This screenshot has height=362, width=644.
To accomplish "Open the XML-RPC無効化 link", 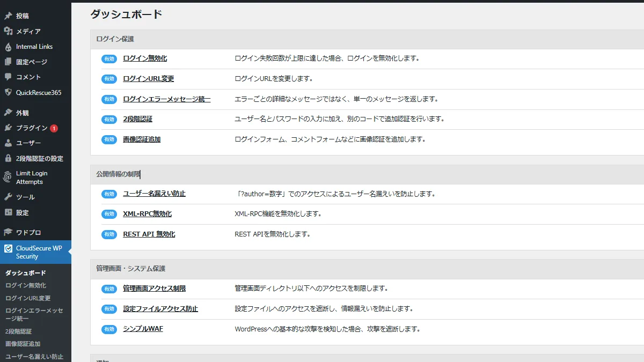I will (148, 214).
